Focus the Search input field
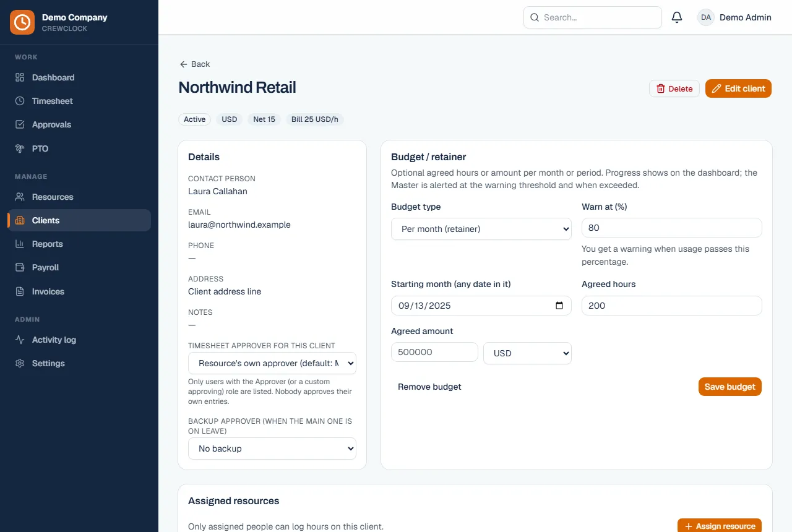 click(x=593, y=17)
